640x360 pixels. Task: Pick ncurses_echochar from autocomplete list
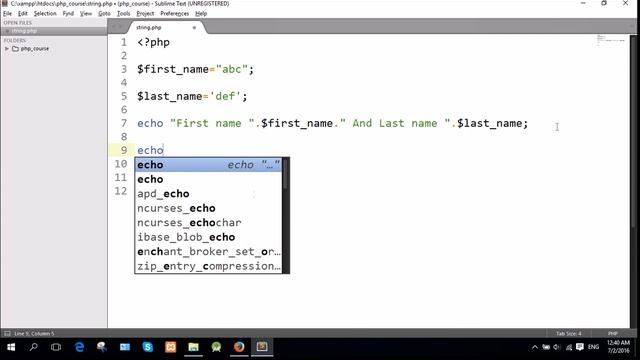pyautogui.click(x=209, y=222)
